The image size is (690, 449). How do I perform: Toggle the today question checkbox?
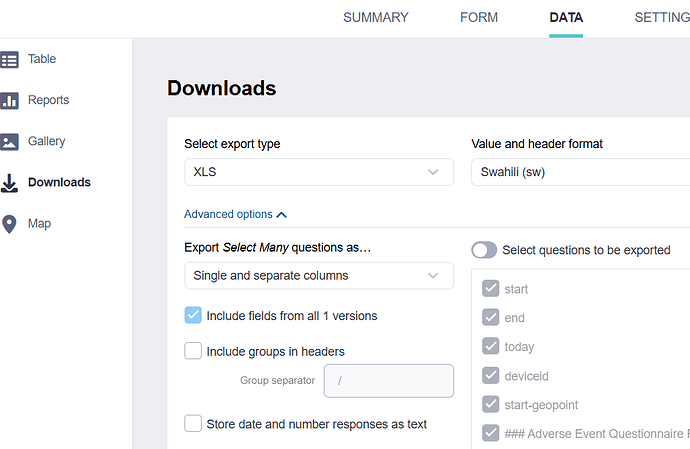click(490, 346)
